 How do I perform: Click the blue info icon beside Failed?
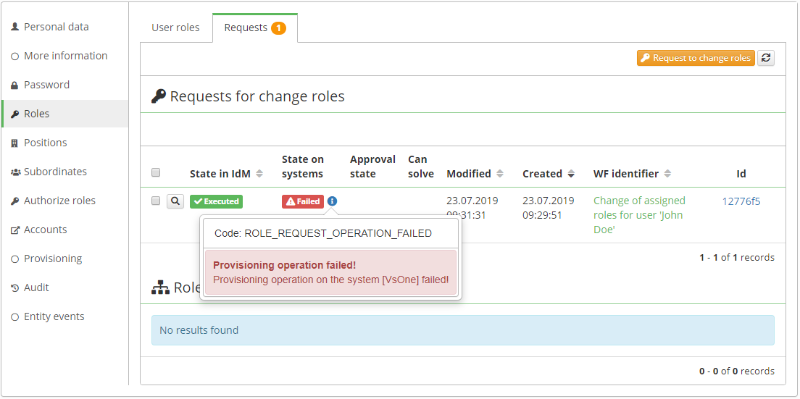point(332,202)
